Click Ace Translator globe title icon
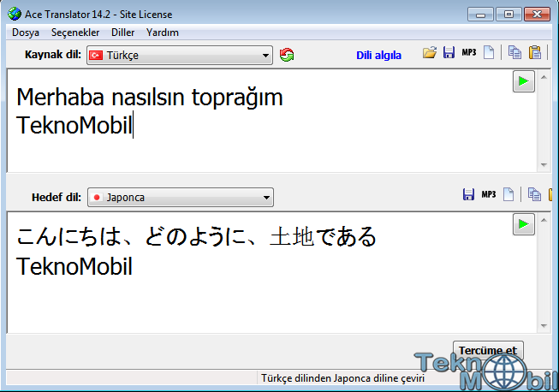This screenshot has width=559, height=392. [15, 14]
